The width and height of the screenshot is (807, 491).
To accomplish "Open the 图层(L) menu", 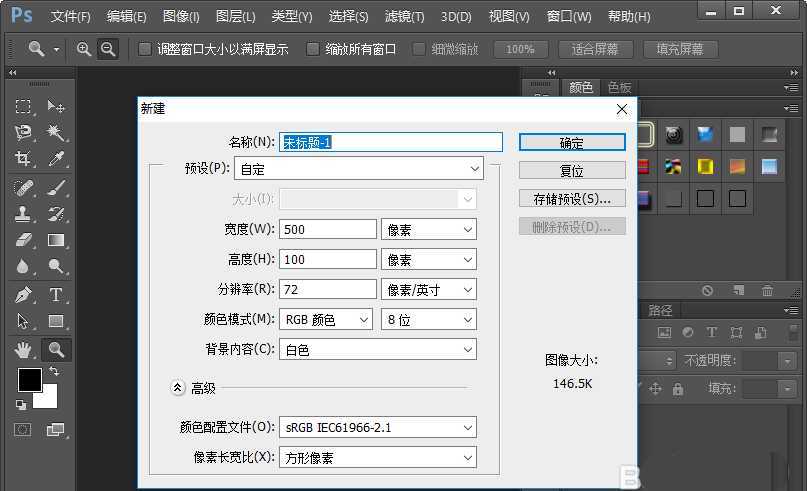I will (x=235, y=17).
